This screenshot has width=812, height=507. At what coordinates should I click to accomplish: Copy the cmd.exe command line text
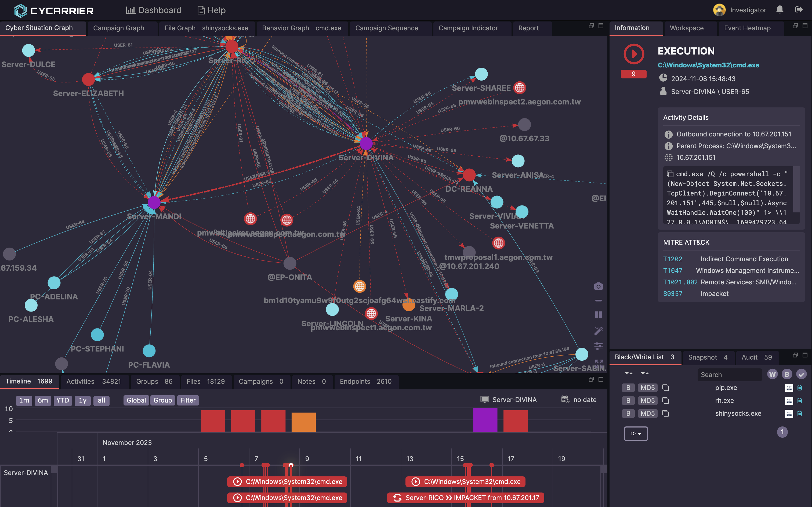click(x=670, y=174)
